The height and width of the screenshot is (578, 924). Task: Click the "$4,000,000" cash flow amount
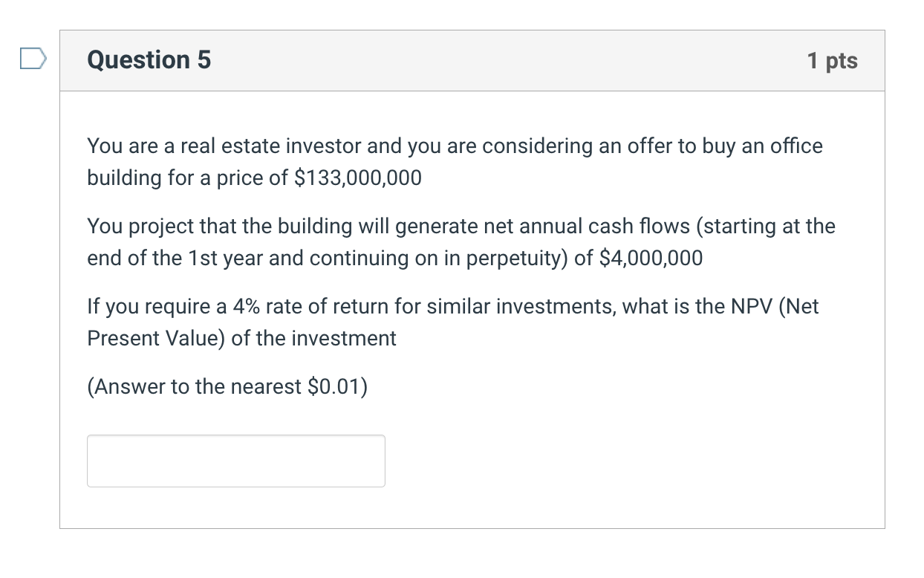point(650,259)
